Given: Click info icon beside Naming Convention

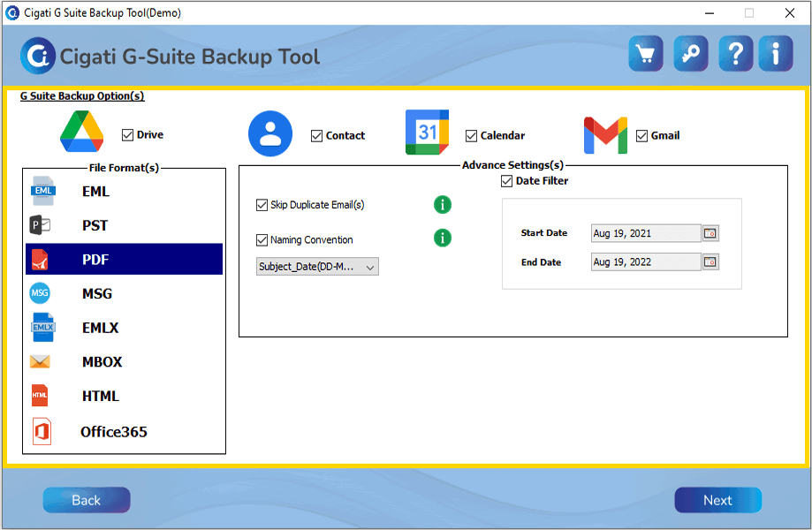Looking at the screenshot, I should point(443,238).
